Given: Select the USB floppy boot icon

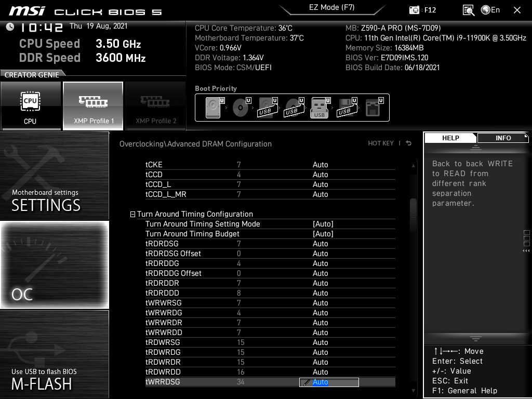Looking at the screenshot, I should tap(347, 108).
